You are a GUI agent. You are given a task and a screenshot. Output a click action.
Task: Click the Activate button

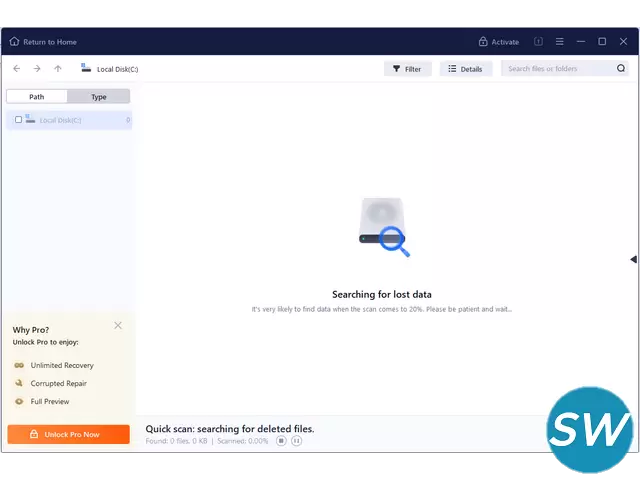498,42
